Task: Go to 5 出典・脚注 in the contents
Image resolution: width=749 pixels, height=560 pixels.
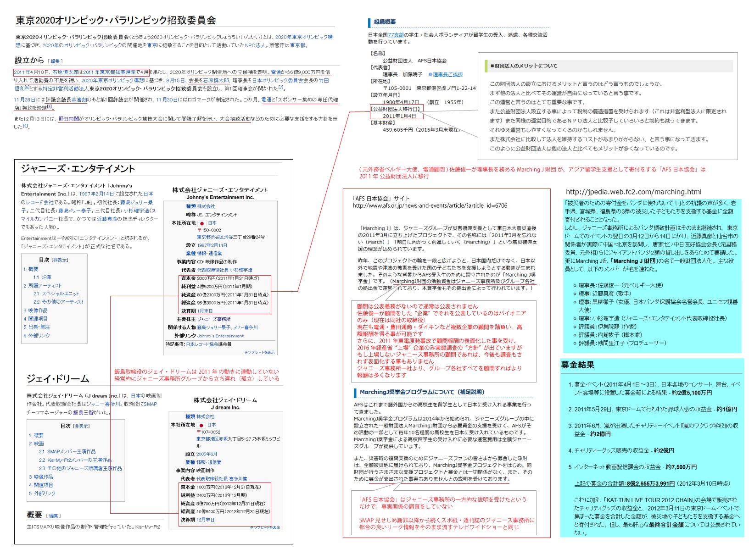Action: tap(37, 327)
